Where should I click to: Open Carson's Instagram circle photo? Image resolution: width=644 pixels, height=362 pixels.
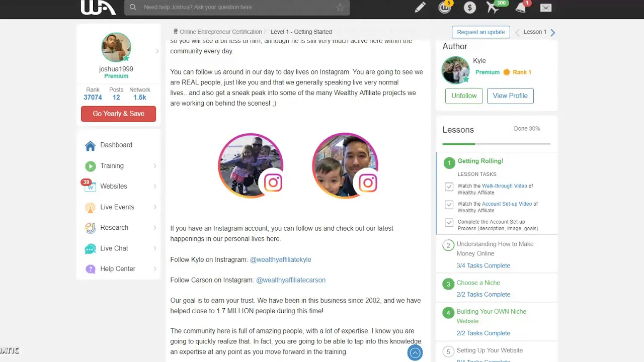pyautogui.click(x=345, y=165)
